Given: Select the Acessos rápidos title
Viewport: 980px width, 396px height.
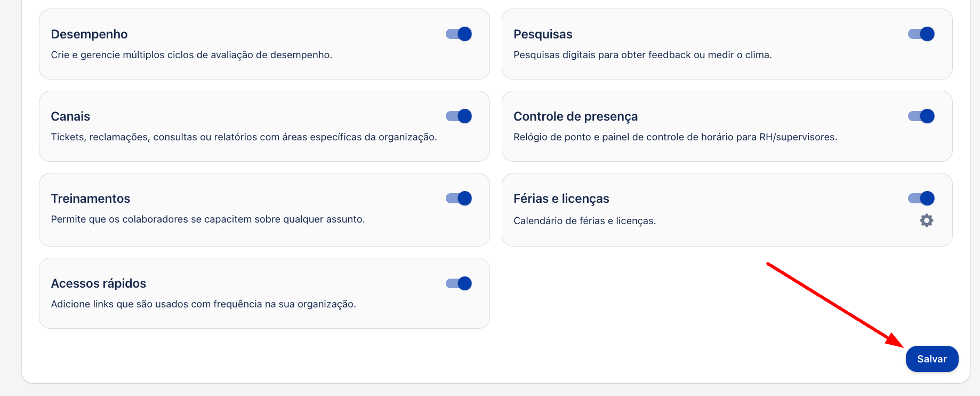Looking at the screenshot, I should (x=99, y=283).
